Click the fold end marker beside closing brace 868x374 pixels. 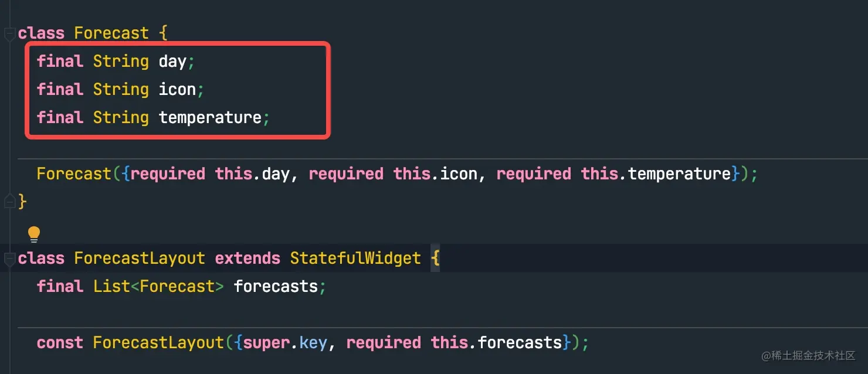coord(9,202)
